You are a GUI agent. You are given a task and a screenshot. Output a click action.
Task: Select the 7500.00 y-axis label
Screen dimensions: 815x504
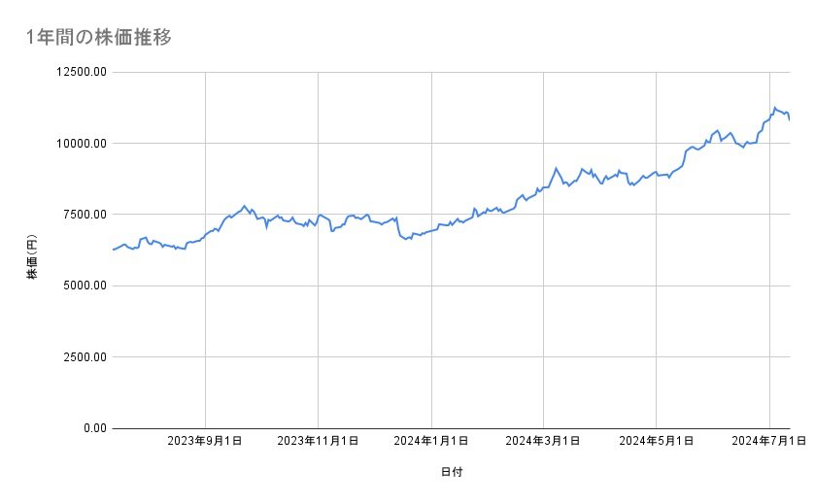80,215
